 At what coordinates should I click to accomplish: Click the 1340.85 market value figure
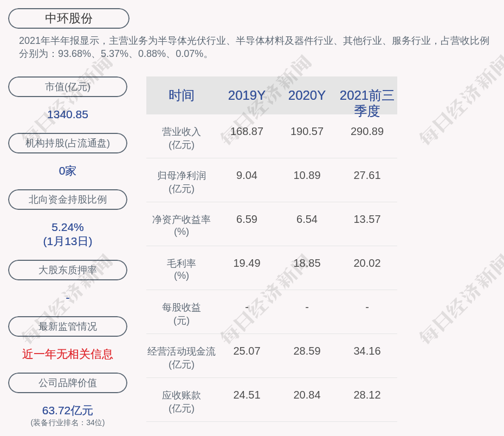(x=68, y=114)
